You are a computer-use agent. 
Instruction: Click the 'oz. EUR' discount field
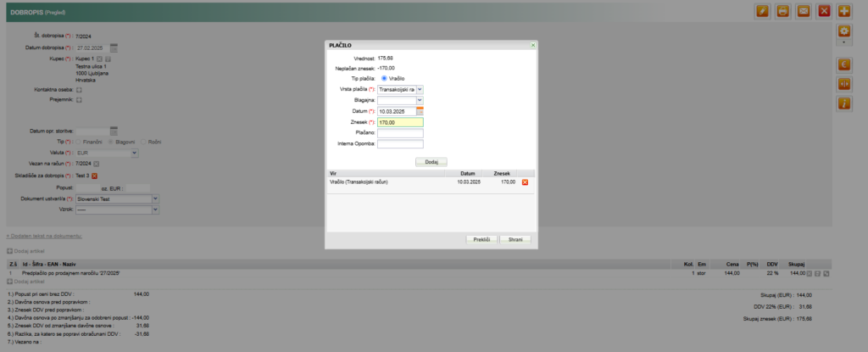138,188
